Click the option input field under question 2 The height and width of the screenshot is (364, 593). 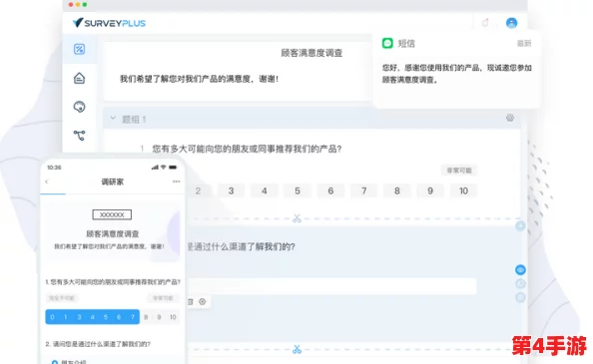[331, 286]
